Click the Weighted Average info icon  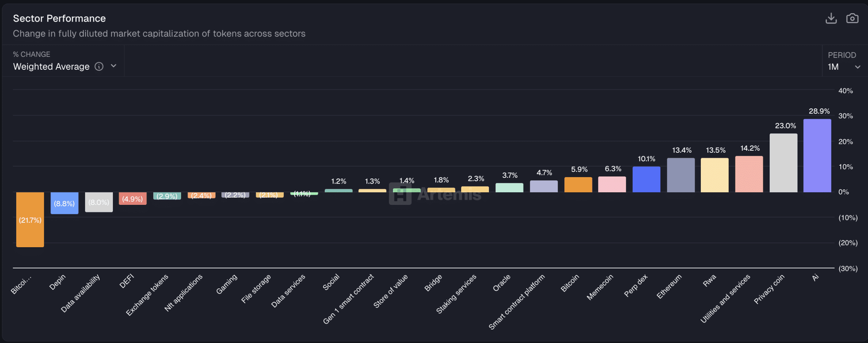click(99, 66)
